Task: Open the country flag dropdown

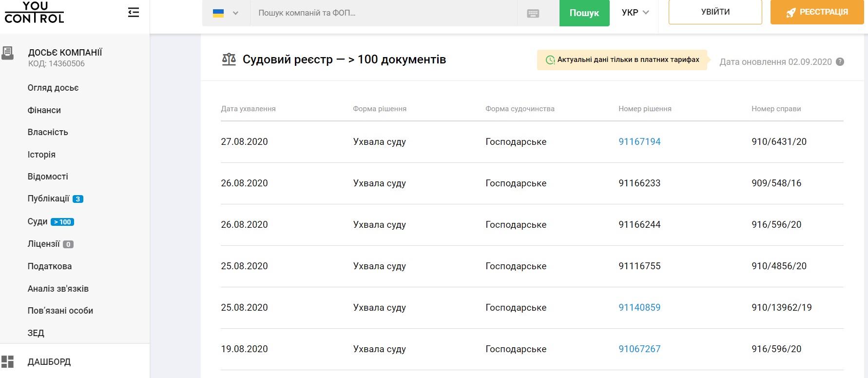Action: pyautogui.click(x=226, y=13)
